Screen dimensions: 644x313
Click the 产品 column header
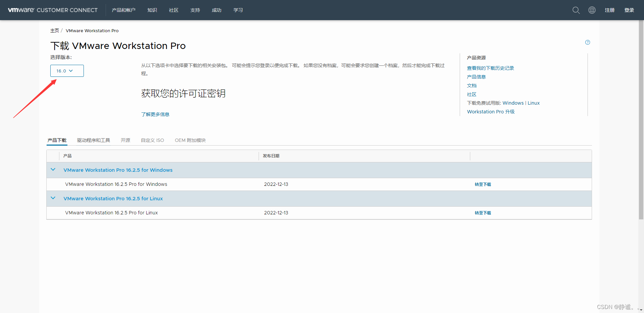[x=67, y=156]
